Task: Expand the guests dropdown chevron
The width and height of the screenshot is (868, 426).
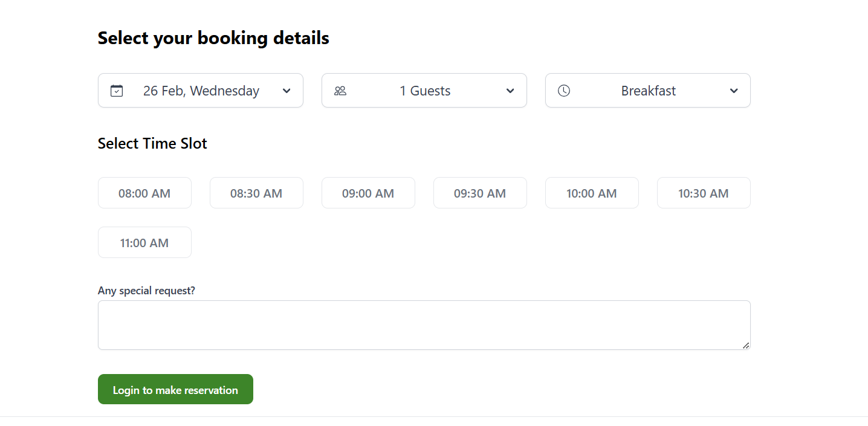Action: coord(510,91)
